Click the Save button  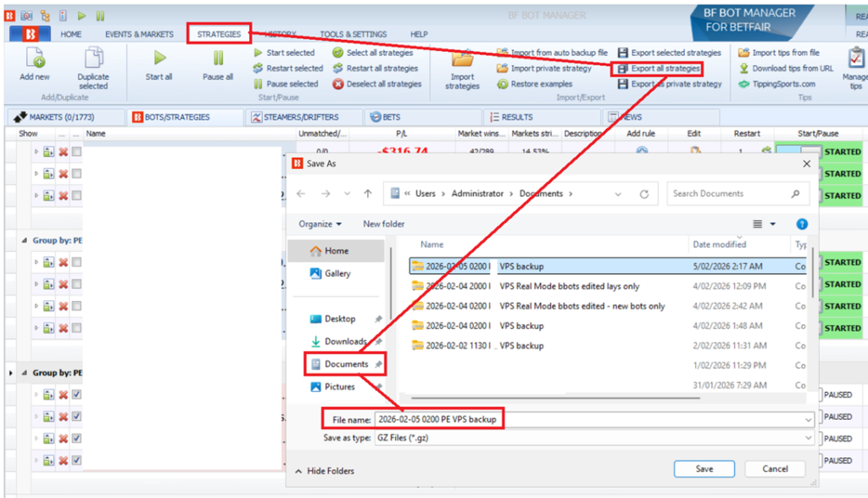pyautogui.click(x=704, y=468)
